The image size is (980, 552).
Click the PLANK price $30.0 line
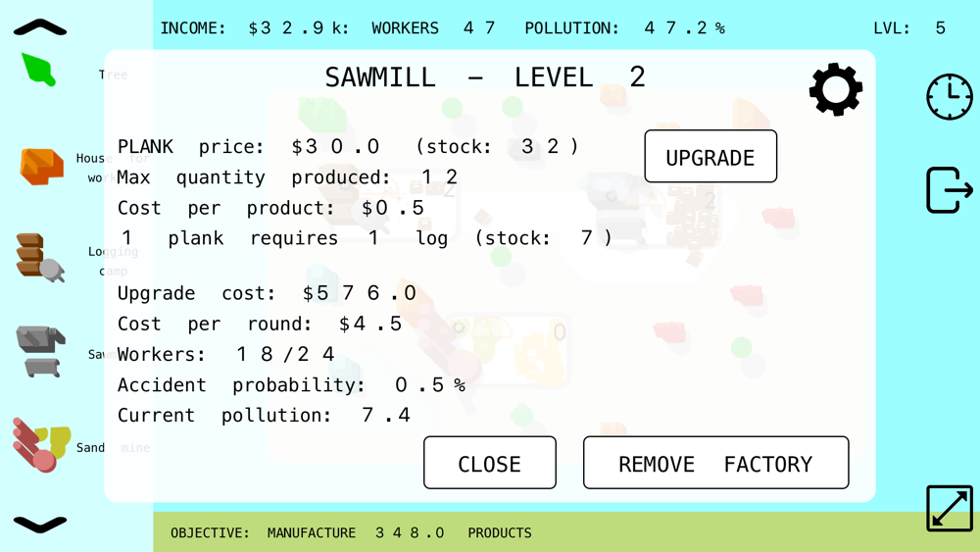(x=348, y=147)
